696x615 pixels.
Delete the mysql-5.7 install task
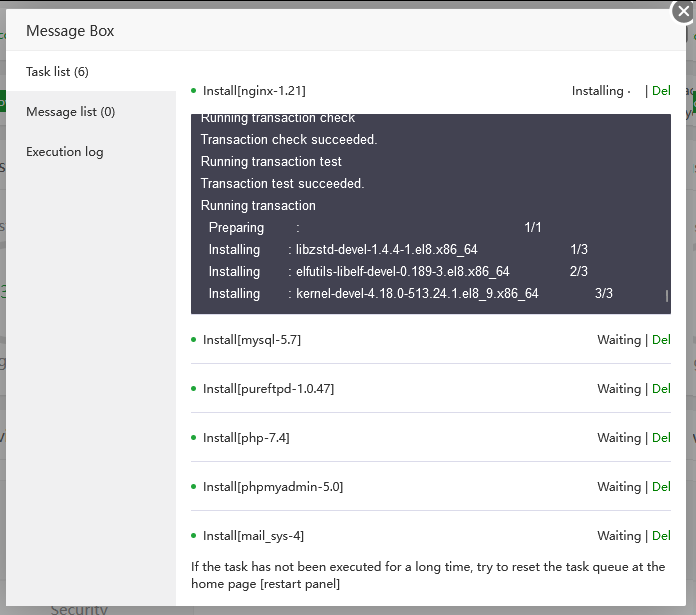click(661, 340)
